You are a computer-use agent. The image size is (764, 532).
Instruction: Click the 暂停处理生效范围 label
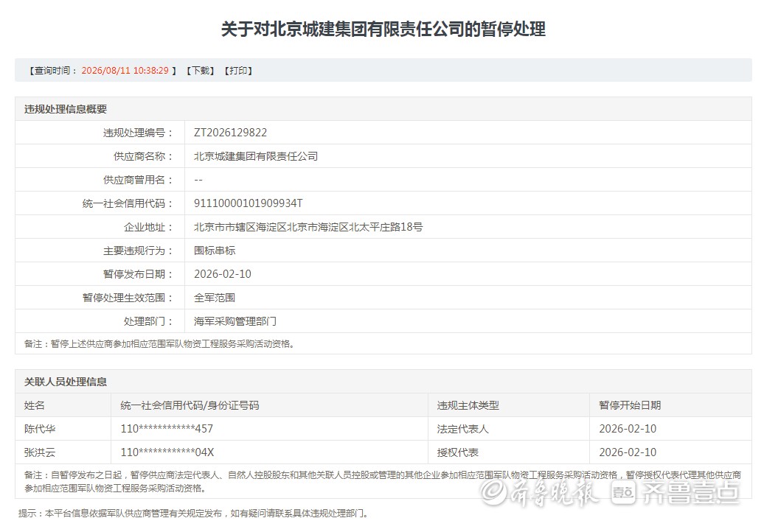point(128,298)
